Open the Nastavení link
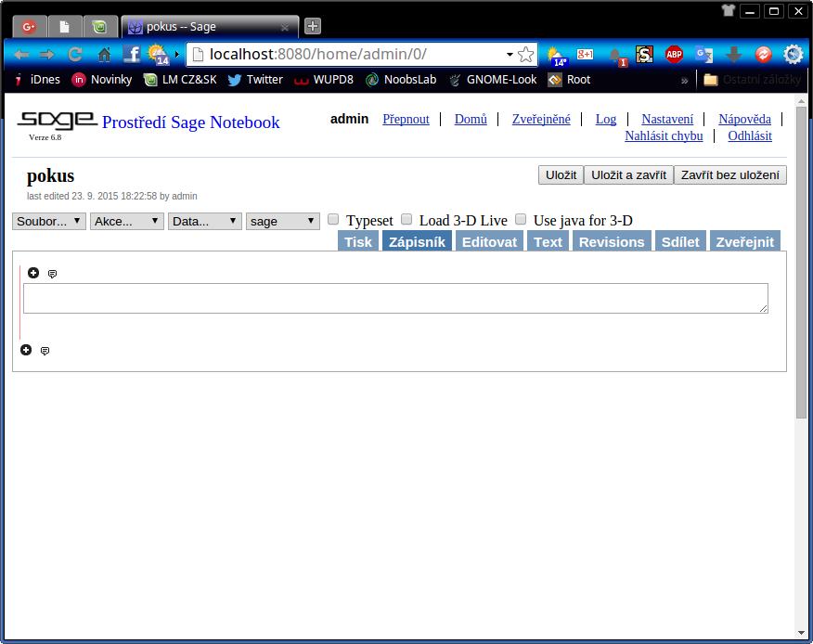 pyautogui.click(x=667, y=120)
